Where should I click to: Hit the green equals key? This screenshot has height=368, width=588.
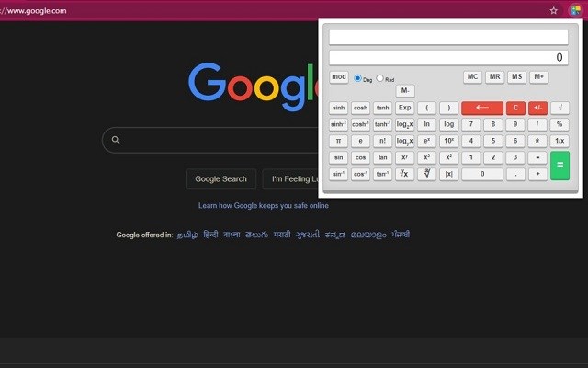coord(560,166)
